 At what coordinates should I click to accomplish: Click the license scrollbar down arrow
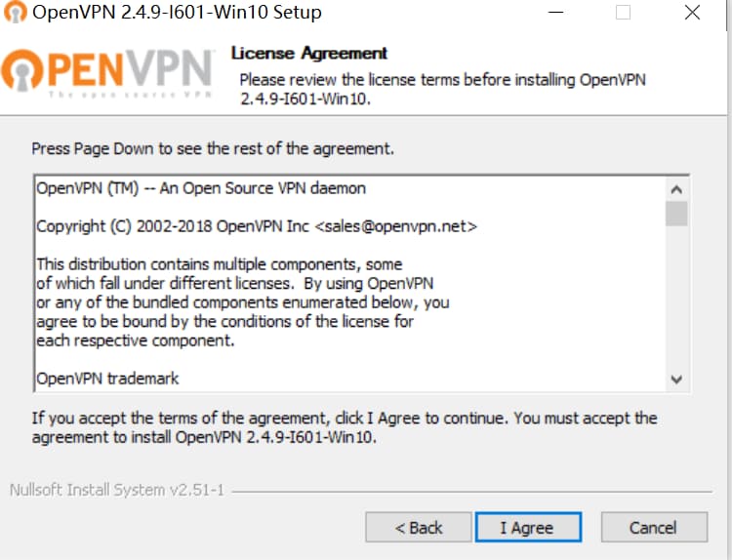[x=676, y=380]
